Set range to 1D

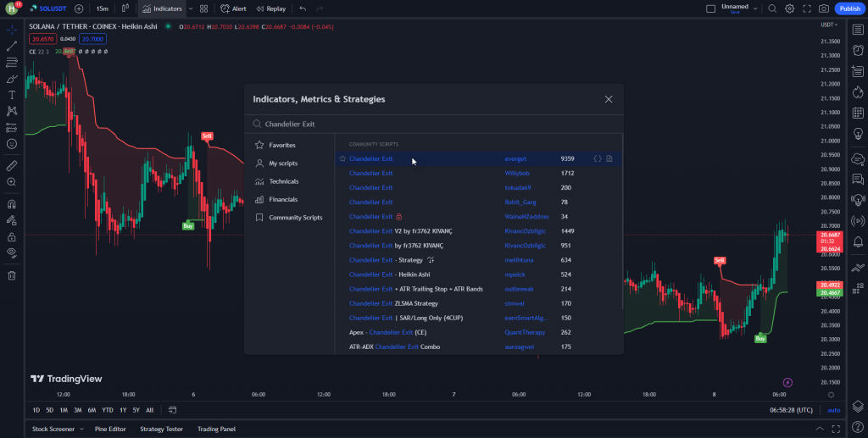coord(36,410)
